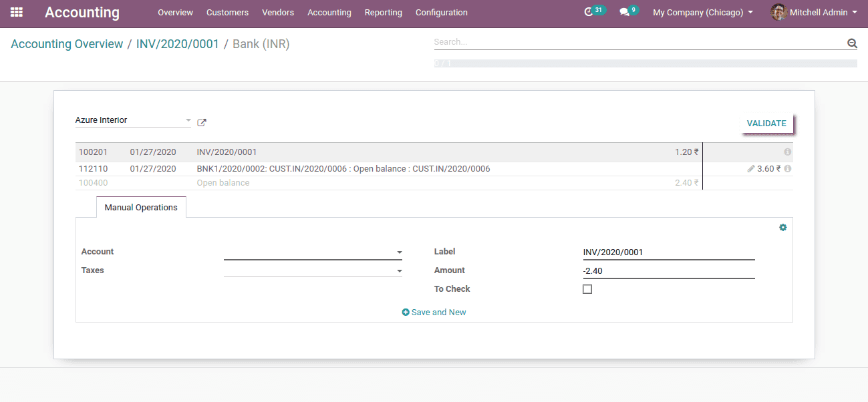
Task: Open the Account field dropdown
Action: tap(400, 252)
